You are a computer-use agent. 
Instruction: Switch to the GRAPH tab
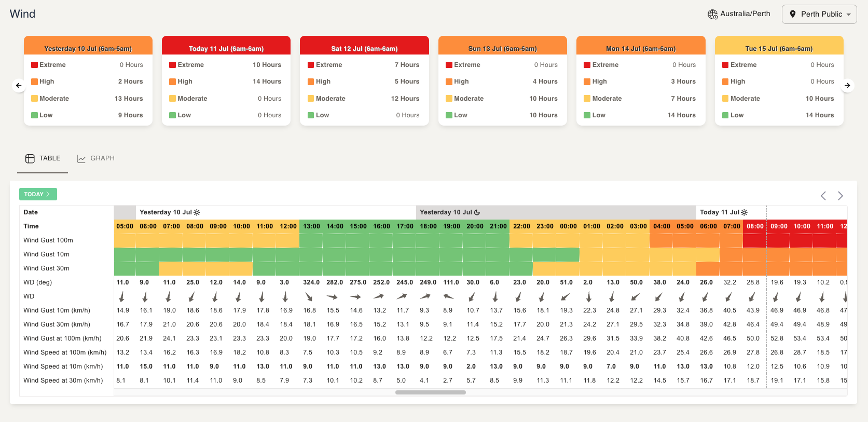[96, 158]
